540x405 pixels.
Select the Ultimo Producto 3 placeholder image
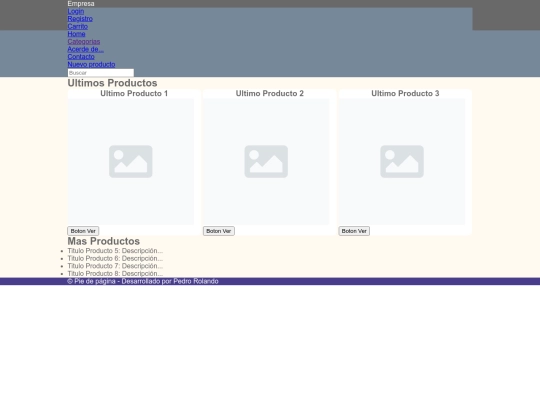[402, 162]
